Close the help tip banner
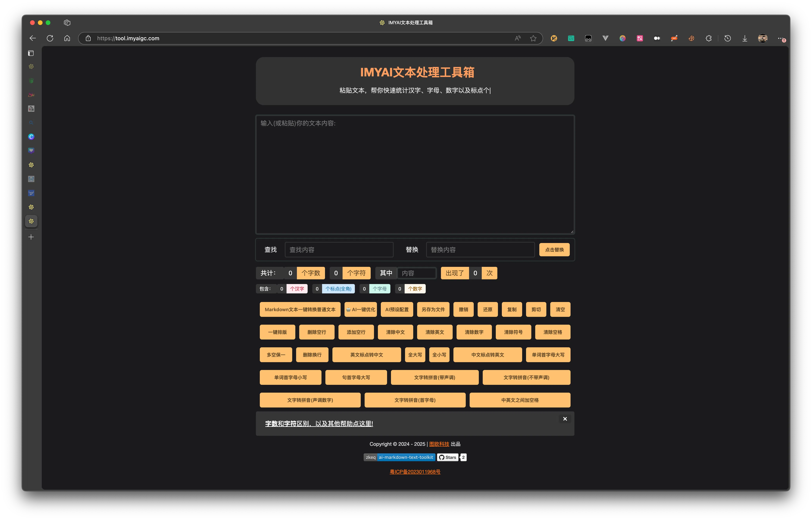The image size is (812, 520). coord(565,419)
